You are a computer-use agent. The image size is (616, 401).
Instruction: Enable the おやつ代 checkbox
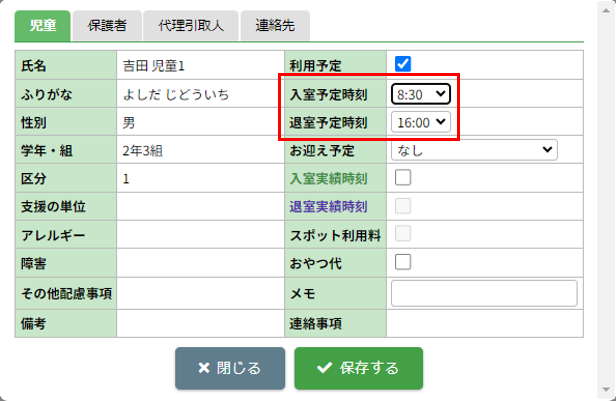403,262
